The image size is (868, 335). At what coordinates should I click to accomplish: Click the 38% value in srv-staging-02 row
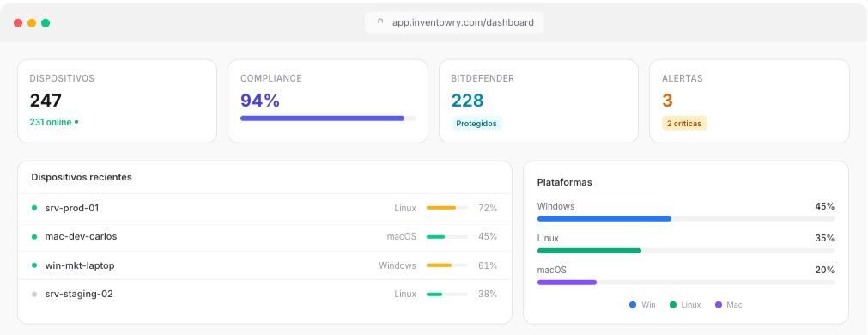[x=488, y=295]
